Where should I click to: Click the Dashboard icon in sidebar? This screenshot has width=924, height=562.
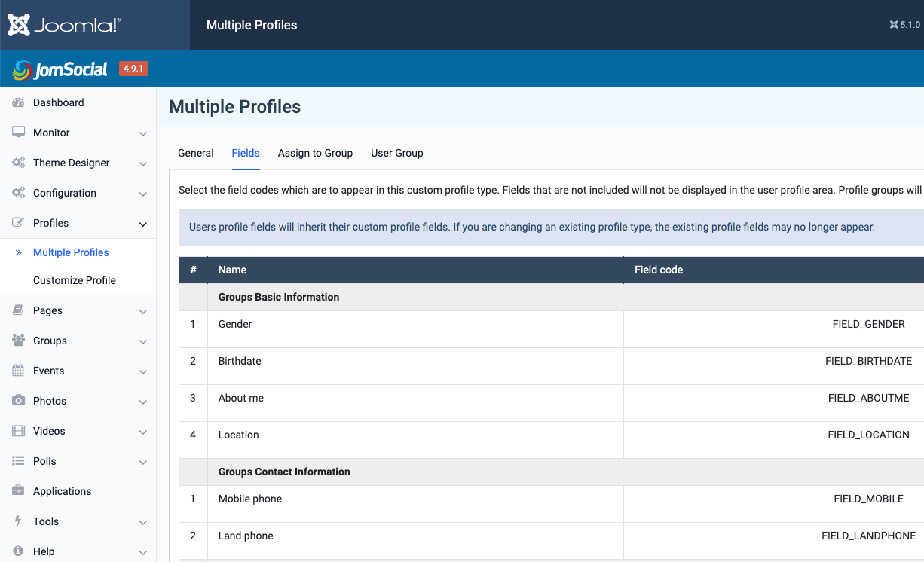(x=19, y=102)
